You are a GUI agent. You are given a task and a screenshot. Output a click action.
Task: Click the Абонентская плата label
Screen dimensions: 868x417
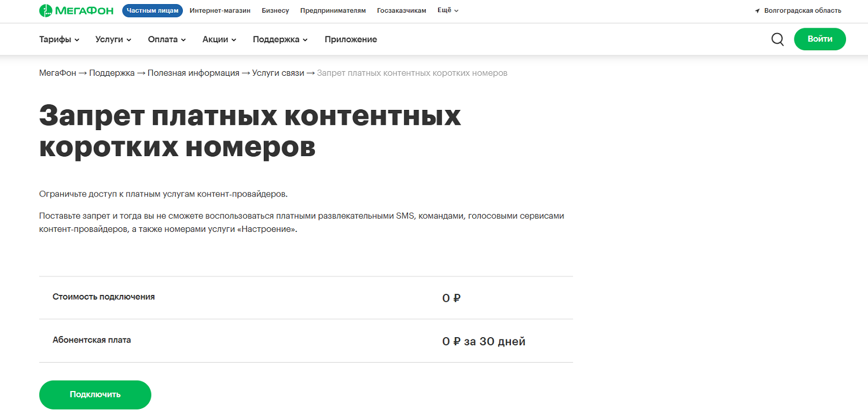click(91, 340)
